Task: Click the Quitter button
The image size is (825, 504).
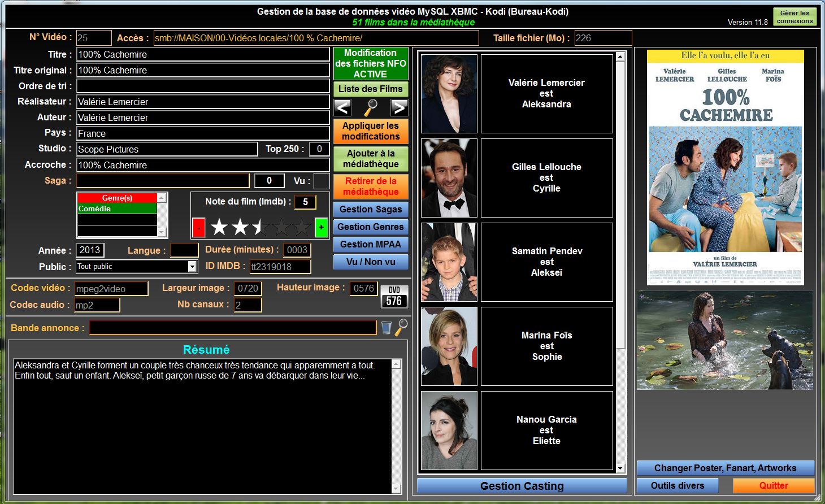Action: click(x=774, y=485)
